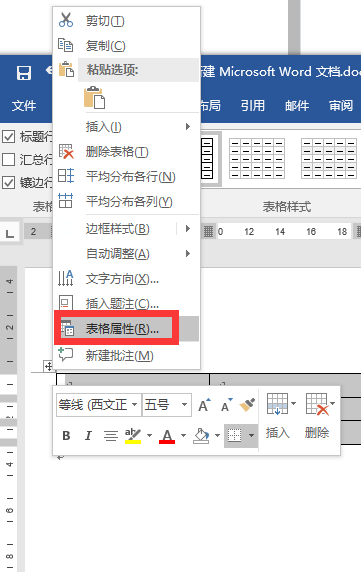The height and width of the screenshot is (572, 361).
Task: Click the insert caption icon
Action: [66, 303]
